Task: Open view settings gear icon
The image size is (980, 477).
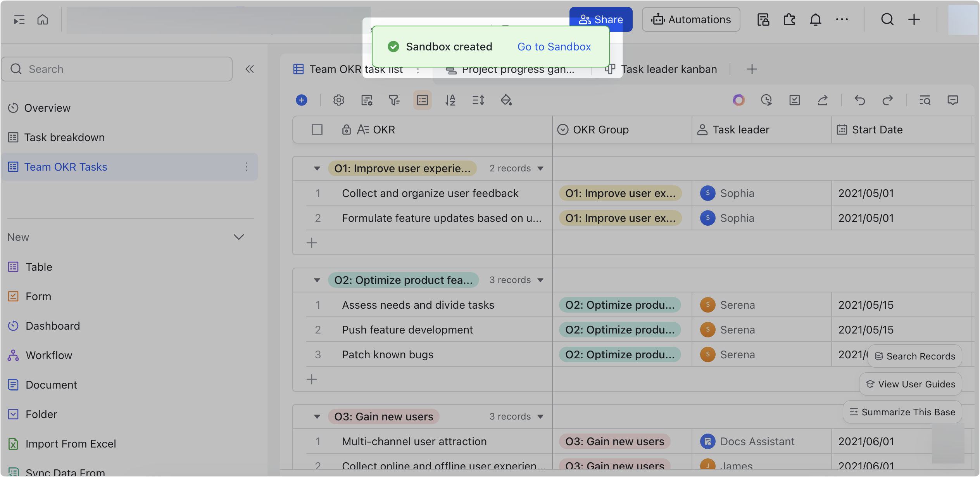Action: click(339, 100)
